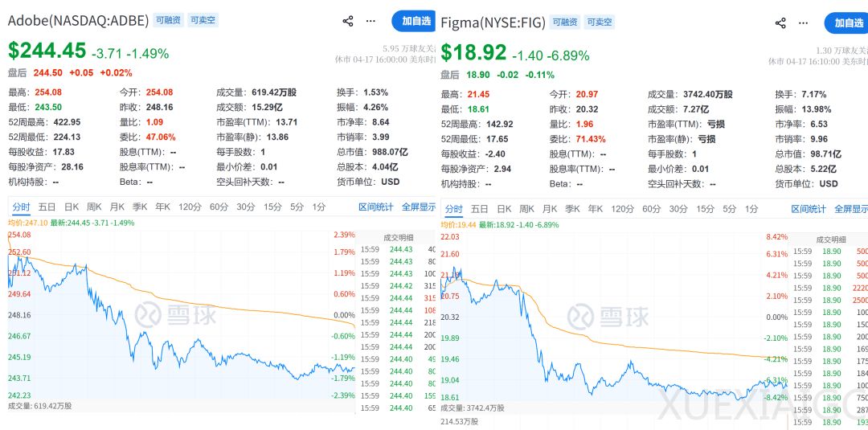Switch Adobe chart to 季K
868x430 pixels.
click(140, 207)
